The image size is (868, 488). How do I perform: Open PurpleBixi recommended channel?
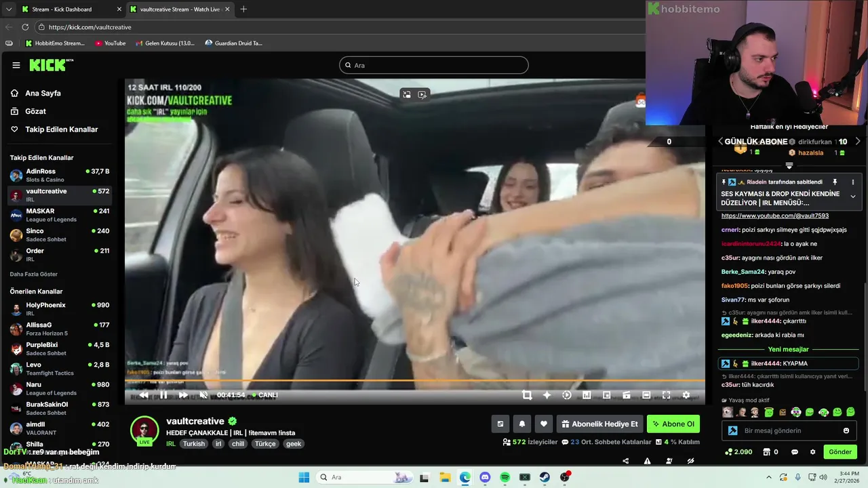click(60, 349)
